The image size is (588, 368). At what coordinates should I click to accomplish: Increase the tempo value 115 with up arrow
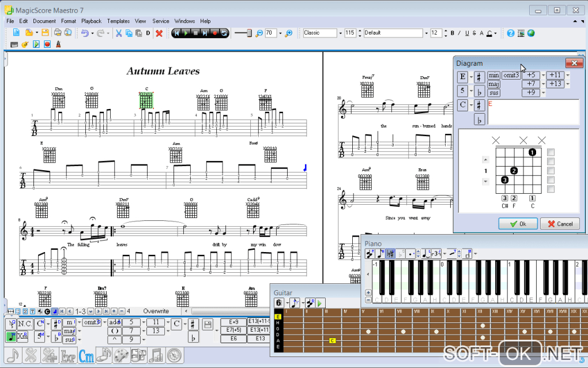click(x=360, y=31)
